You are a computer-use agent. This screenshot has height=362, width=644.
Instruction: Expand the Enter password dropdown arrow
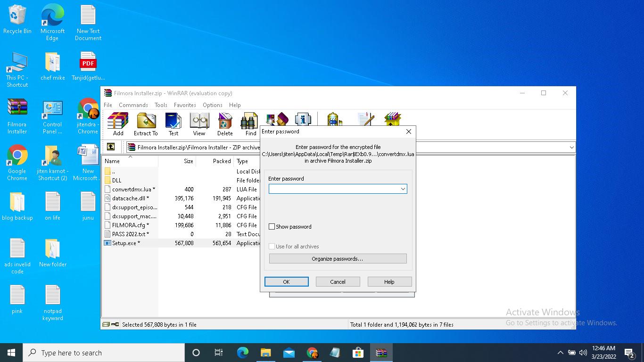[403, 189]
